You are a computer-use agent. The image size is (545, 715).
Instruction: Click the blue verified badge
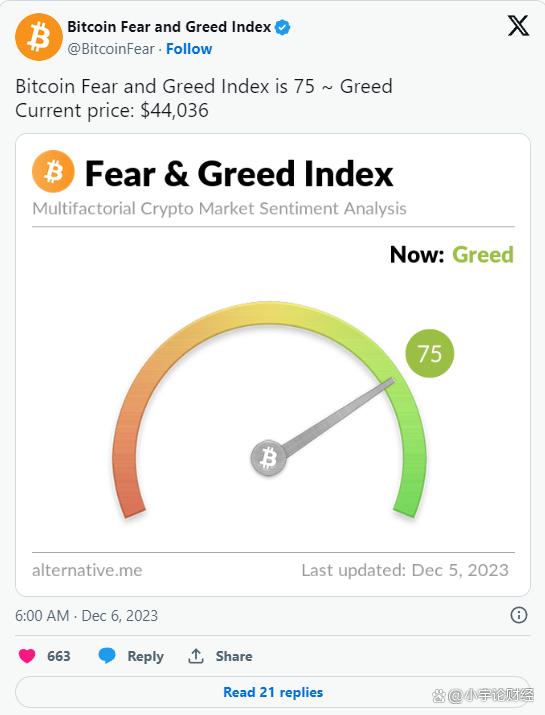click(x=283, y=27)
